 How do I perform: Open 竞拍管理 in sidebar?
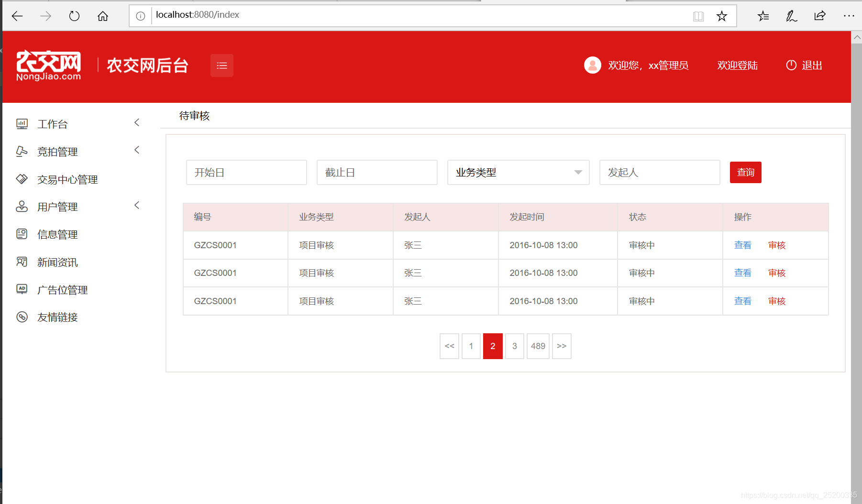[x=57, y=152]
